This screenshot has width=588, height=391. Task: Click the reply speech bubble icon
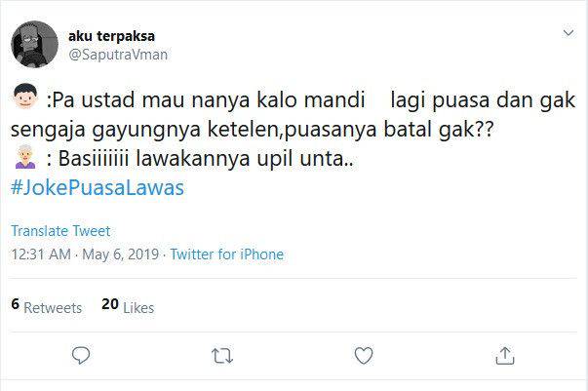(83, 354)
